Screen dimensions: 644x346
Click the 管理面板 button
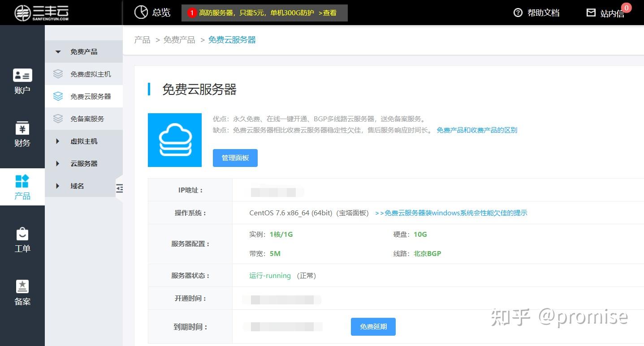pos(235,158)
